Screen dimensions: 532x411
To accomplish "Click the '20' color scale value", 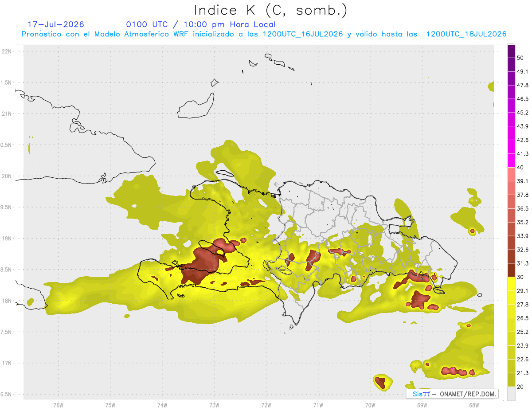I will coord(520,387).
